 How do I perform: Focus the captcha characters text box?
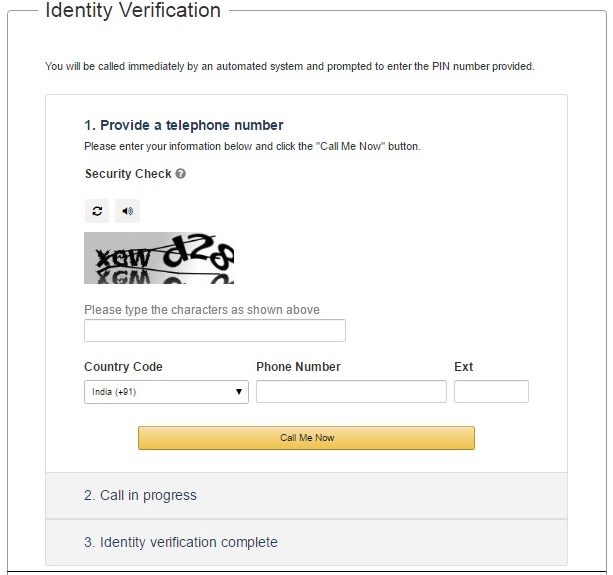coord(215,330)
